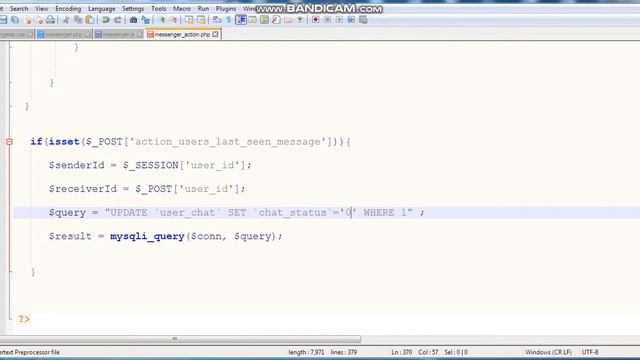Close the messenger_action.php tab

[x=215, y=35]
